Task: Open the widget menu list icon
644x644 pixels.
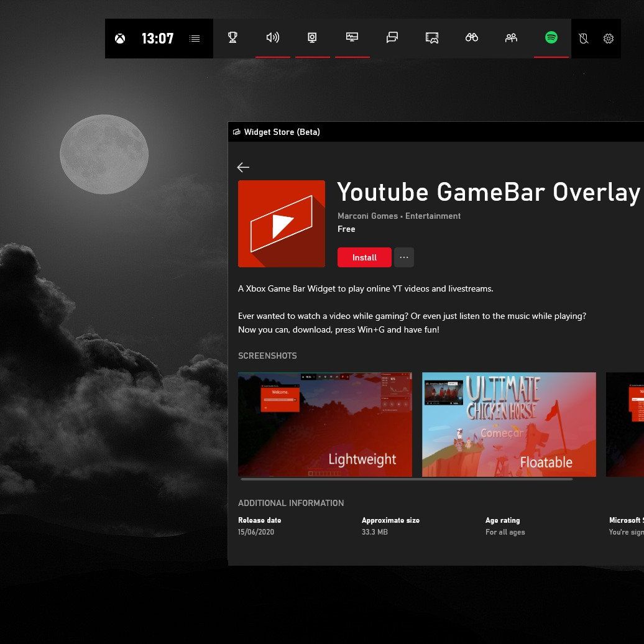Action: tap(195, 39)
